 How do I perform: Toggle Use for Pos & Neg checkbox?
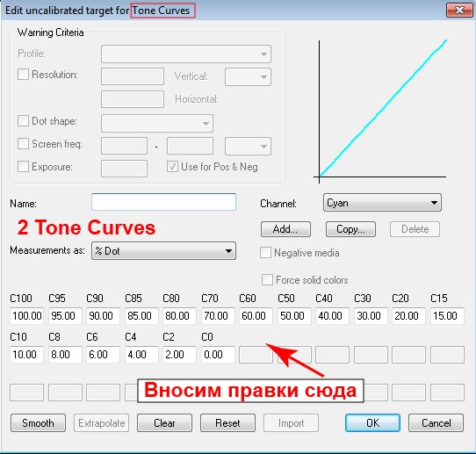coord(172,166)
